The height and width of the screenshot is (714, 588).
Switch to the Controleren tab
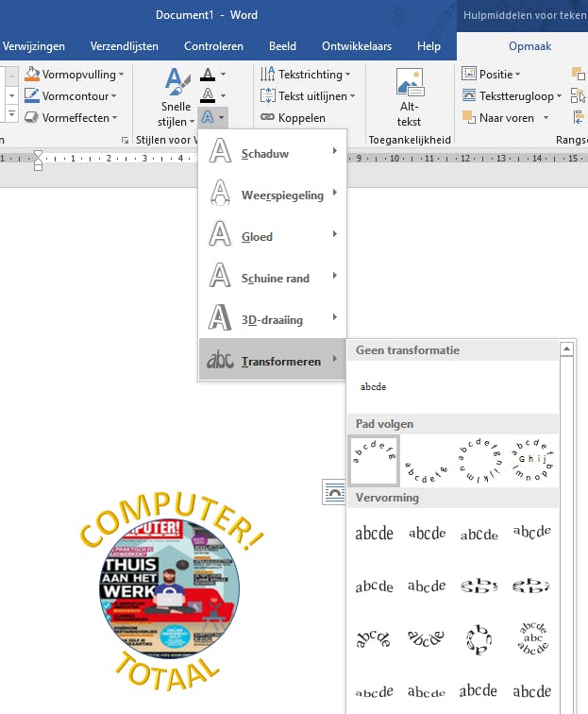[213, 46]
